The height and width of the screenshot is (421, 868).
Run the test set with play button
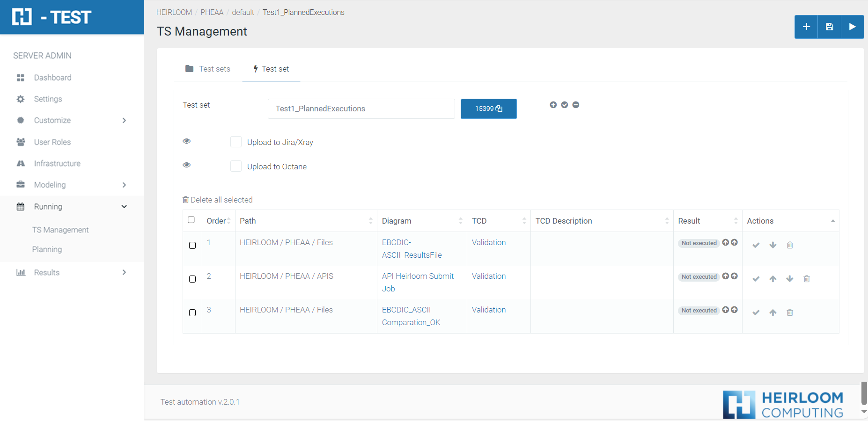tap(852, 27)
